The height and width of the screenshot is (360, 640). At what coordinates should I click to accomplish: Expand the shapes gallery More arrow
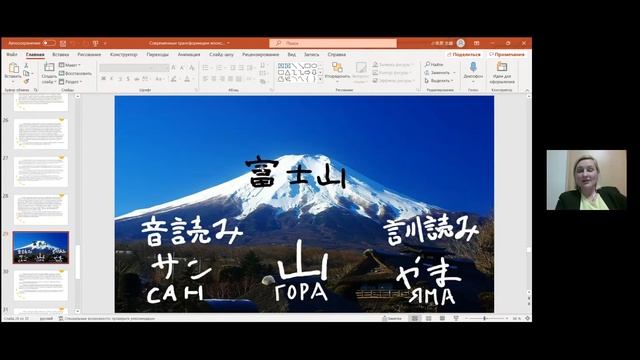pos(320,79)
